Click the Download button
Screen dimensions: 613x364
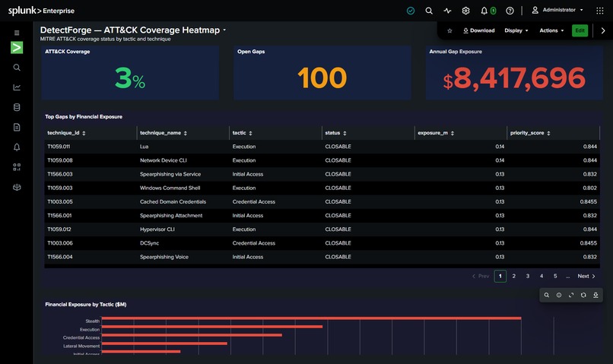coord(479,30)
